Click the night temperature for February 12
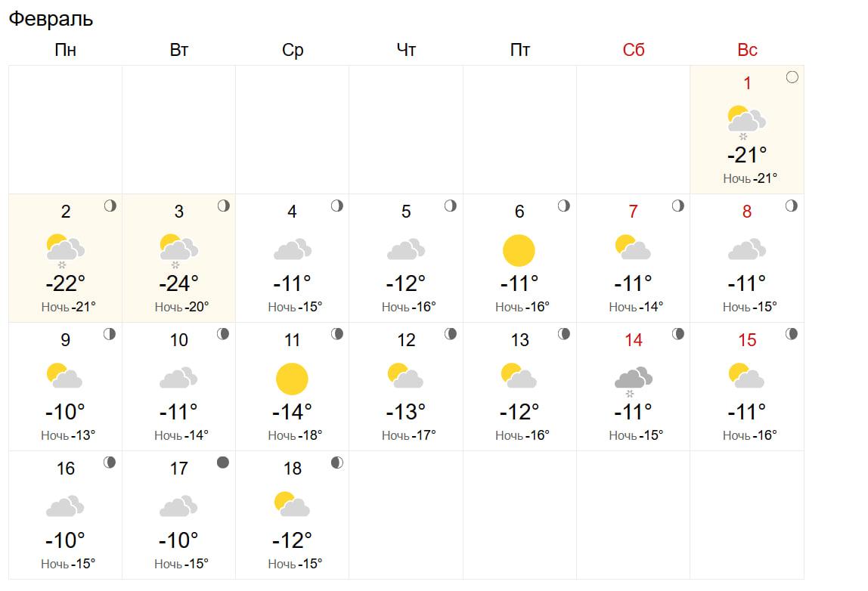 (406, 435)
